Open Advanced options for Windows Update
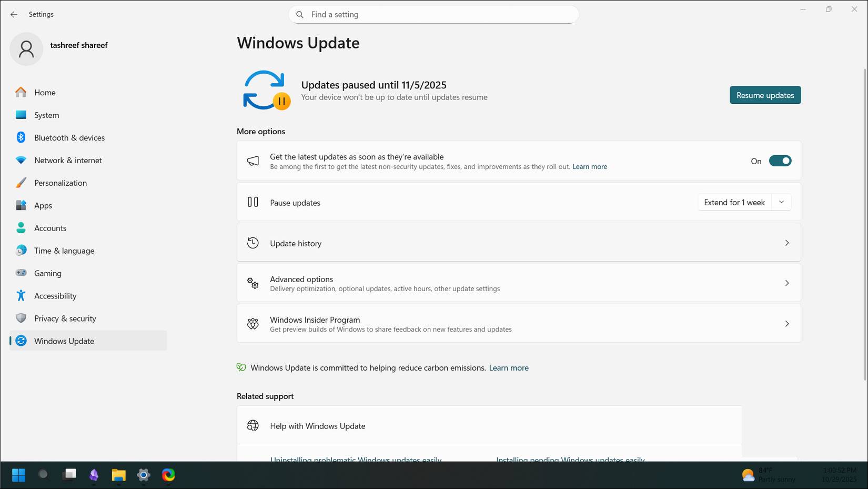The image size is (868, 489). pyautogui.click(x=518, y=283)
